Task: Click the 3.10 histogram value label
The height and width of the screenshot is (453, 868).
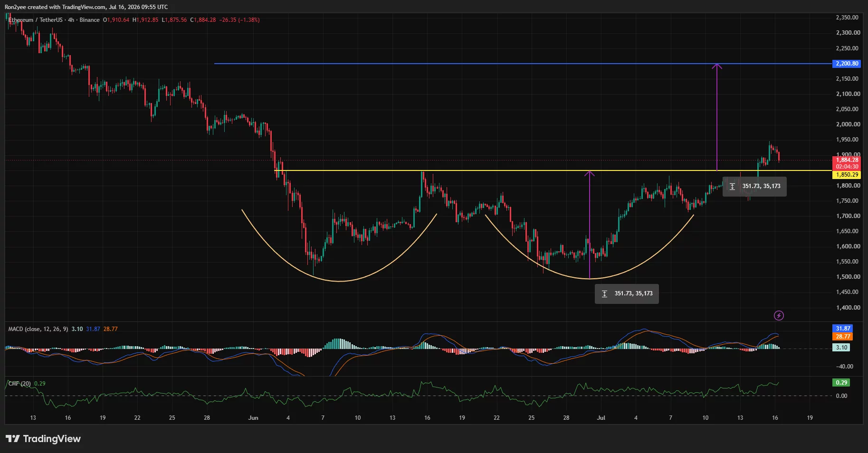Action: [841, 348]
